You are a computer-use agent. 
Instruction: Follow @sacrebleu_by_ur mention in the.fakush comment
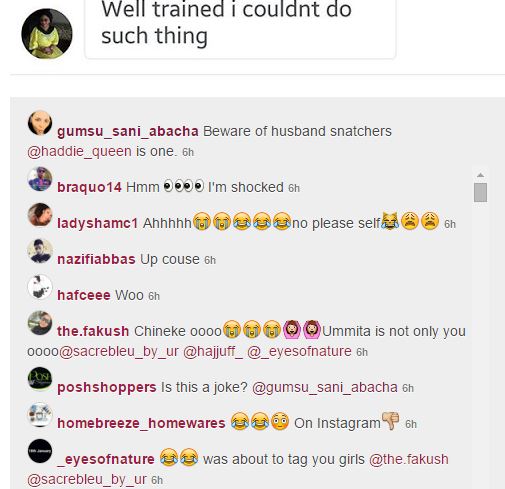(x=119, y=351)
